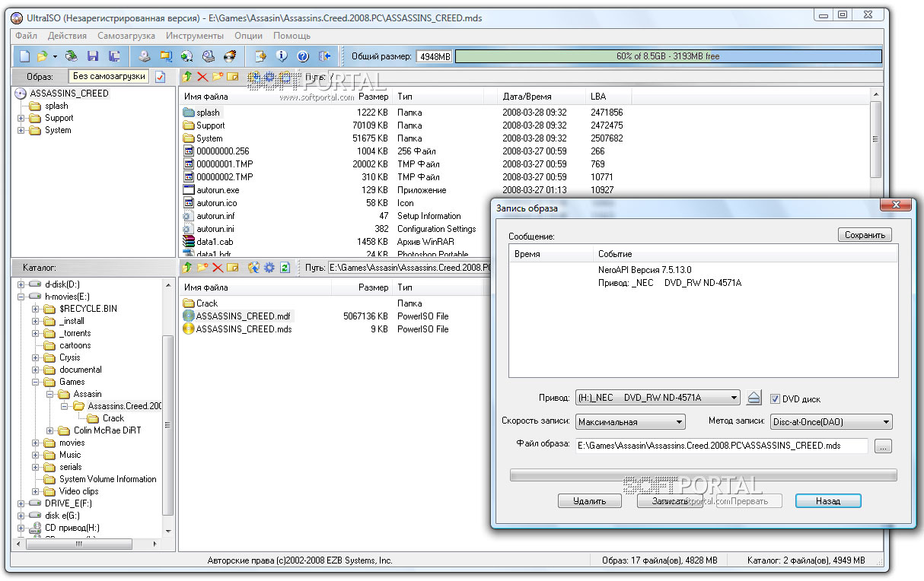Expand the d-disk(D:) drive node
The width and height of the screenshot is (924, 581).
(21, 284)
